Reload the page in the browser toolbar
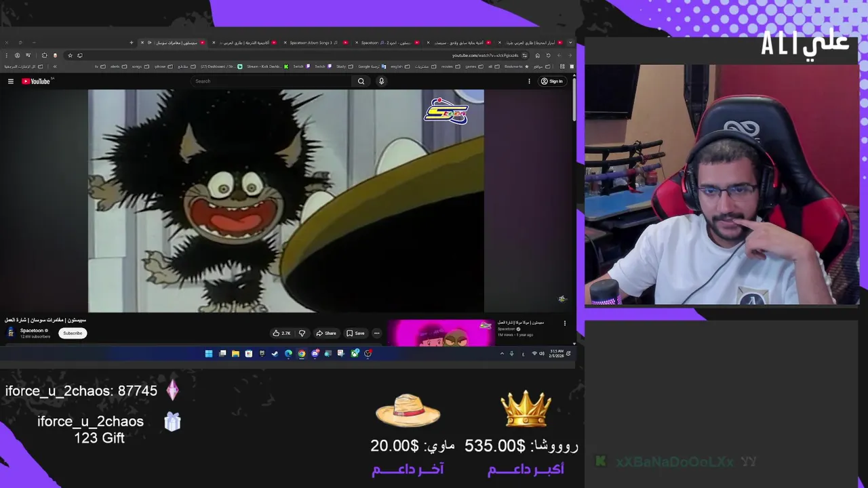 pos(548,55)
